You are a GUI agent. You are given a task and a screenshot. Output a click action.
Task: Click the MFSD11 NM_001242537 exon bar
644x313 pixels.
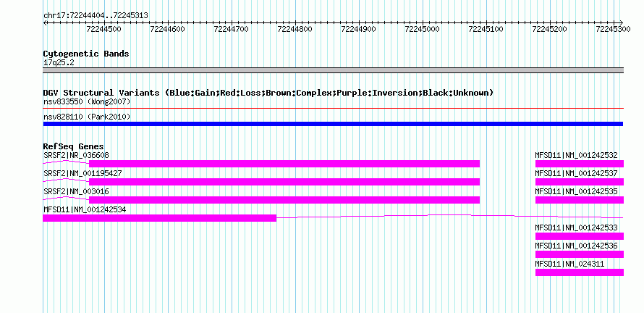click(580, 182)
